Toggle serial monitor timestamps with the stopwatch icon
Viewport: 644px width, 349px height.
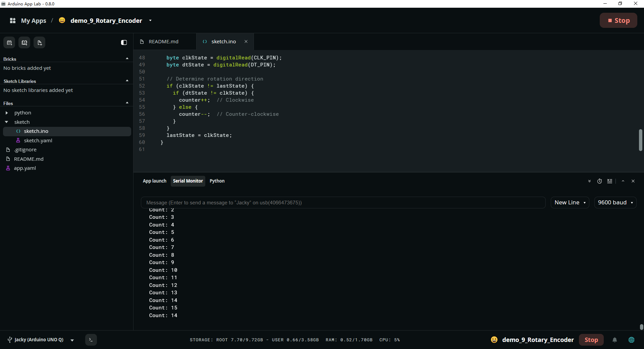599,181
